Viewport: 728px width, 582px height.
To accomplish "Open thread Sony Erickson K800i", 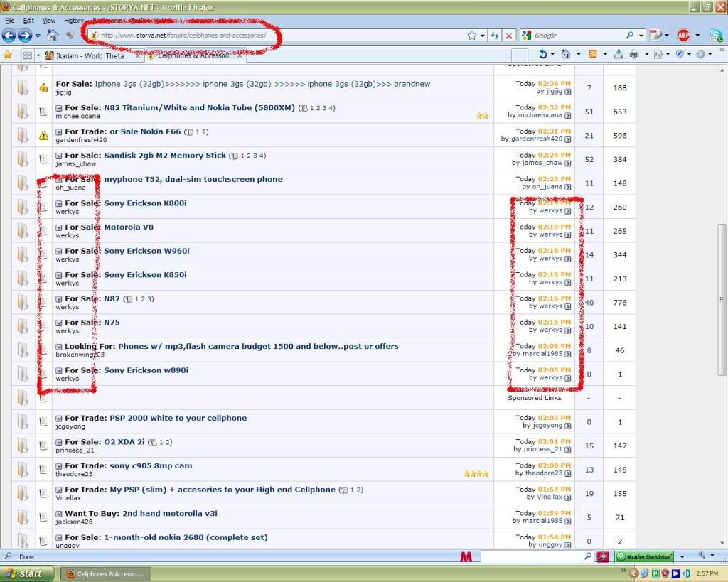I will coord(145,203).
